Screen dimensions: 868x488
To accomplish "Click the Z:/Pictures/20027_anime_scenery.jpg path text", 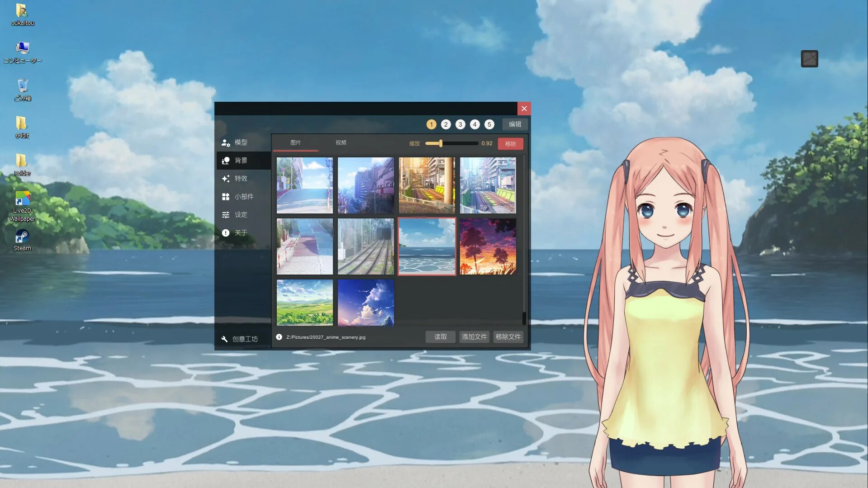I will pyautogui.click(x=326, y=337).
